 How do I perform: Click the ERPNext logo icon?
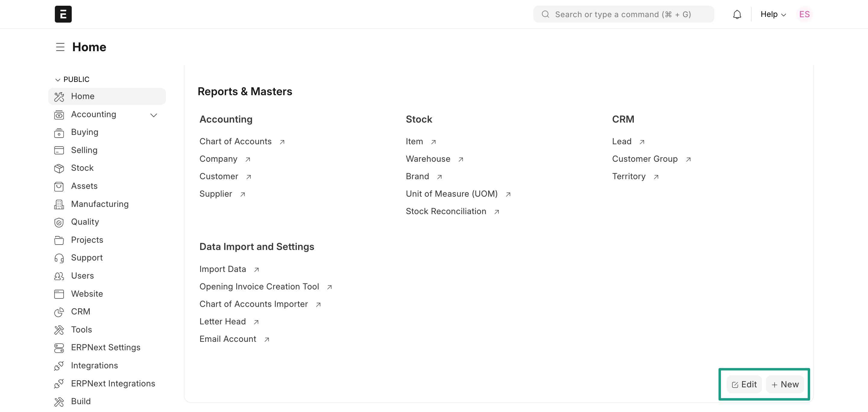[x=63, y=14]
